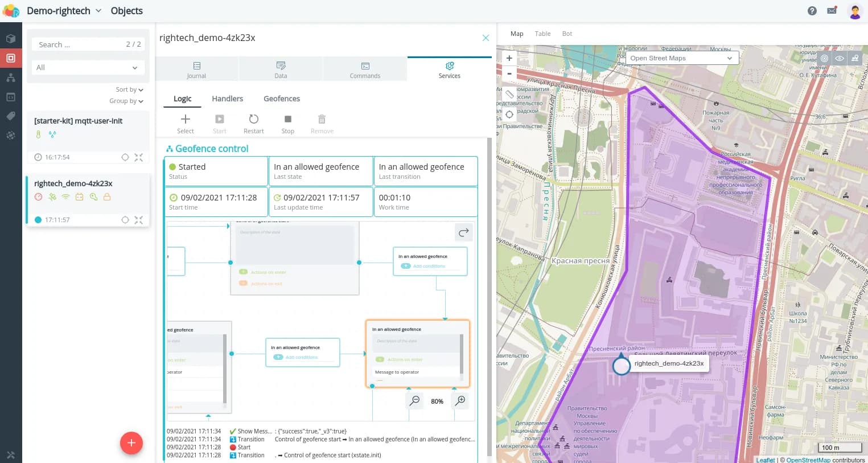Click the help question mark icon
This screenshot has width=868, height=463.
812,11
